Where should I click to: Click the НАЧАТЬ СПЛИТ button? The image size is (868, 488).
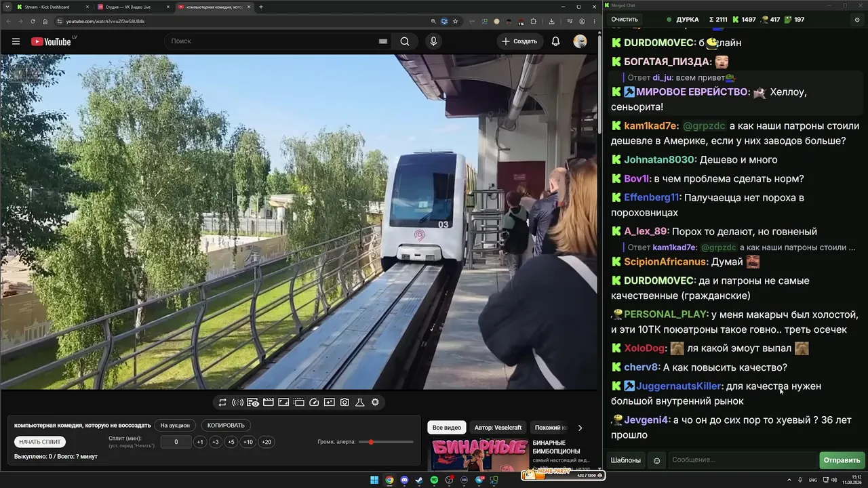pos(40,442)
